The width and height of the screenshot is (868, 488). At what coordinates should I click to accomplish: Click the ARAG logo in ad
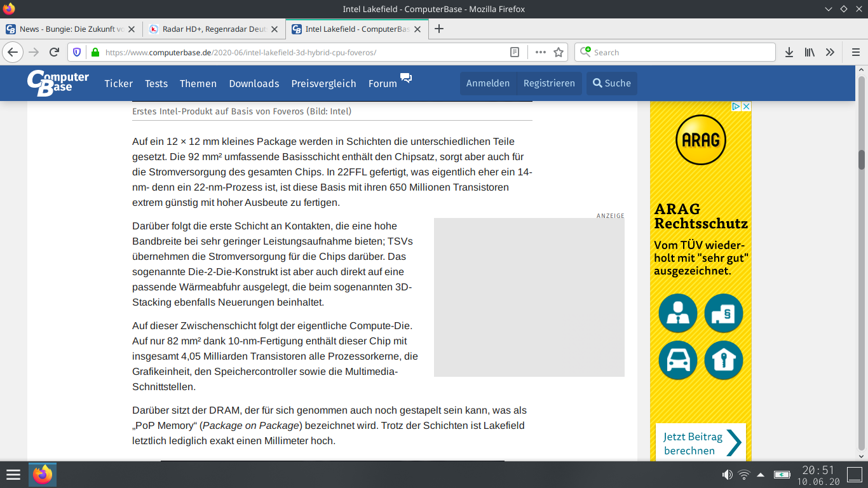[700, 139]
